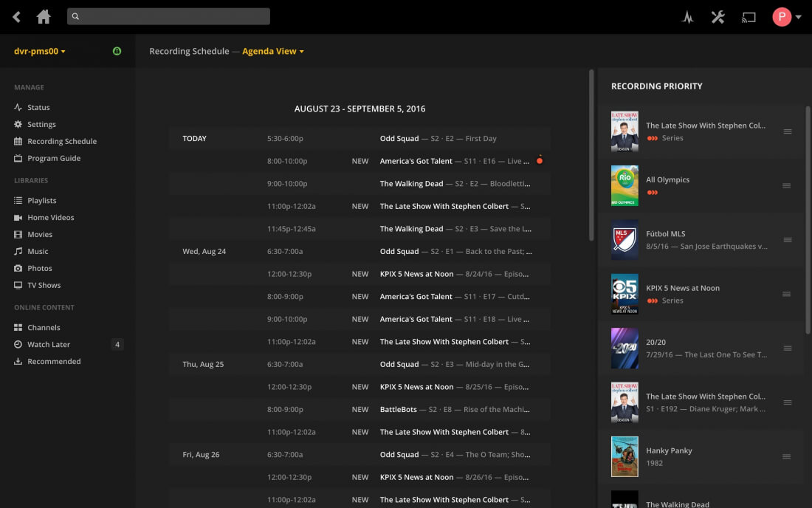
Task: Select TV Shows library
Action: (44, 285)
